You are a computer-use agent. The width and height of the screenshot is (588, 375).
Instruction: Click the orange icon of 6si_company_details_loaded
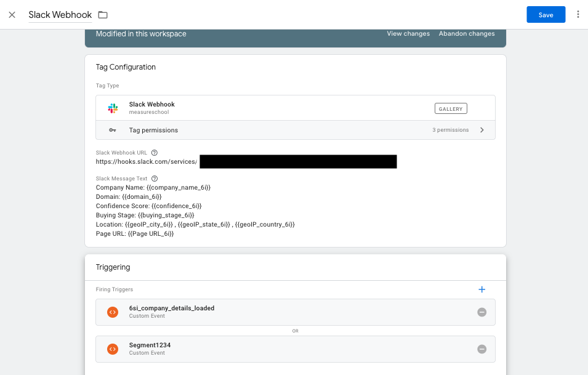113,312
